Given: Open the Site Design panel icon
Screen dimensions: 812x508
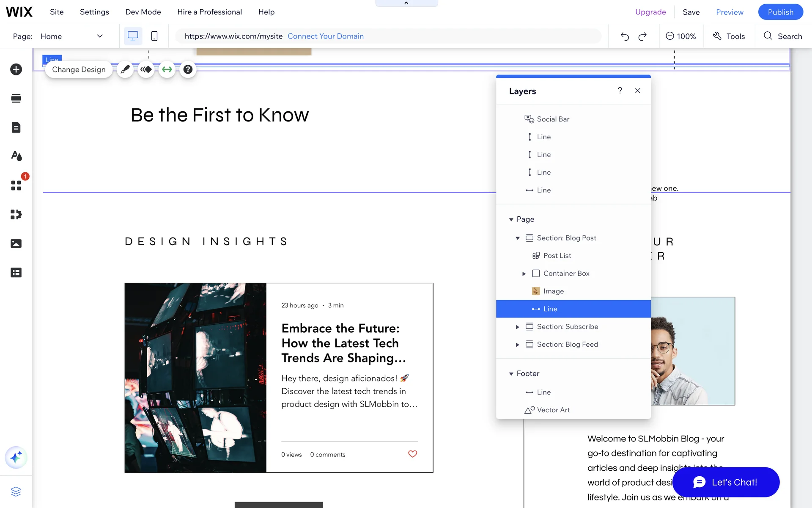Looking at the screenshot, I should pos(16,156).
